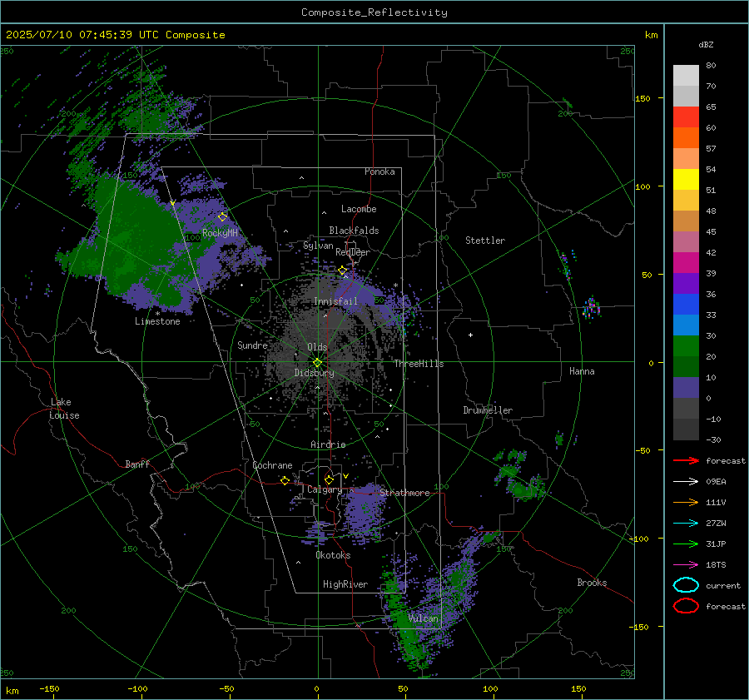Click the Airdrie city label
Viewport: 749px width, 700px height.
328,444
